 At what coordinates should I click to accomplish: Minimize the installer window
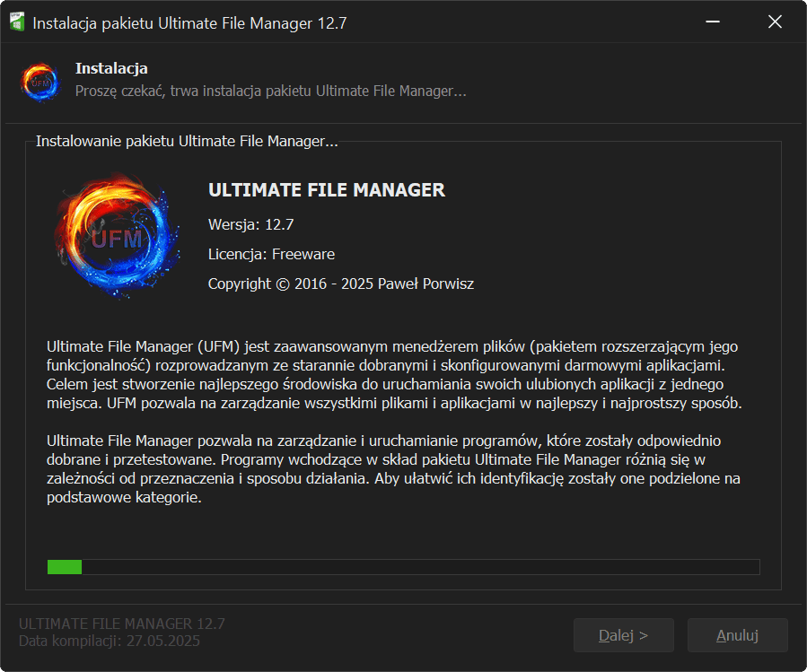click(713, 22)
